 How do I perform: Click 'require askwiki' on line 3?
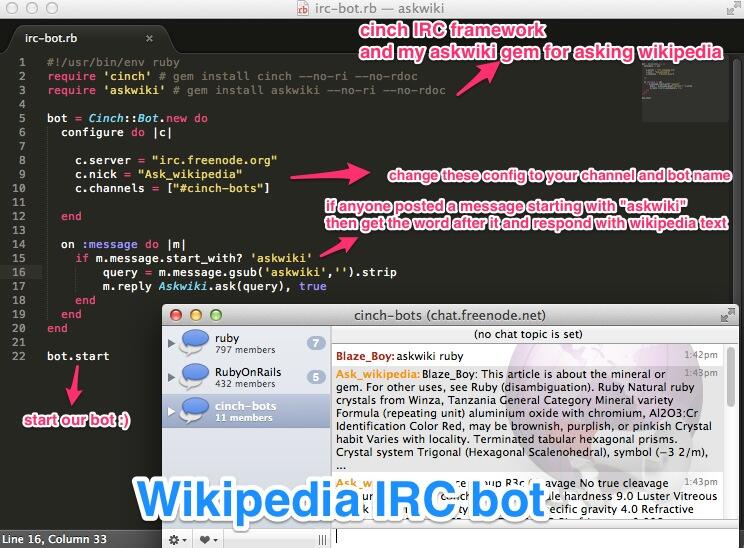point(106,90)
